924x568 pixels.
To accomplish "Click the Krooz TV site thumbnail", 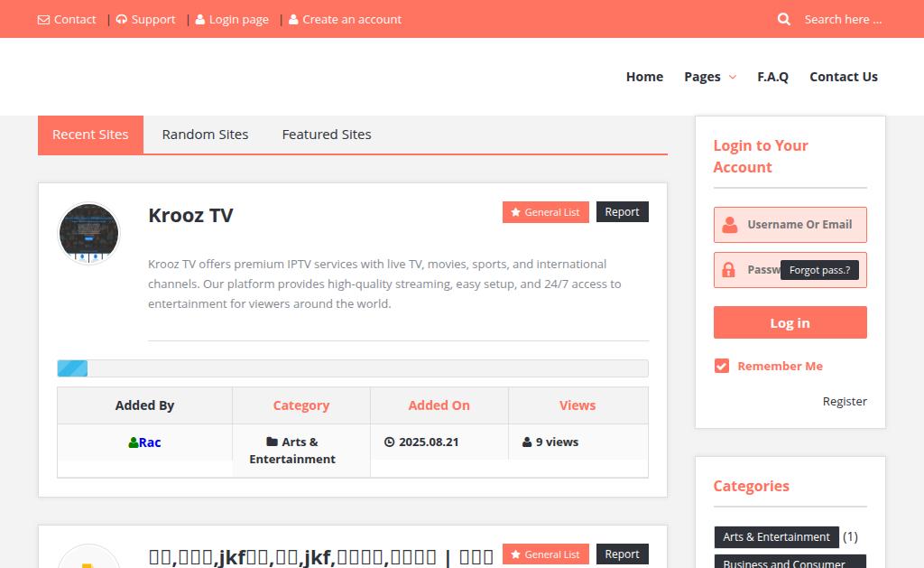I will [x=89, y=233].
